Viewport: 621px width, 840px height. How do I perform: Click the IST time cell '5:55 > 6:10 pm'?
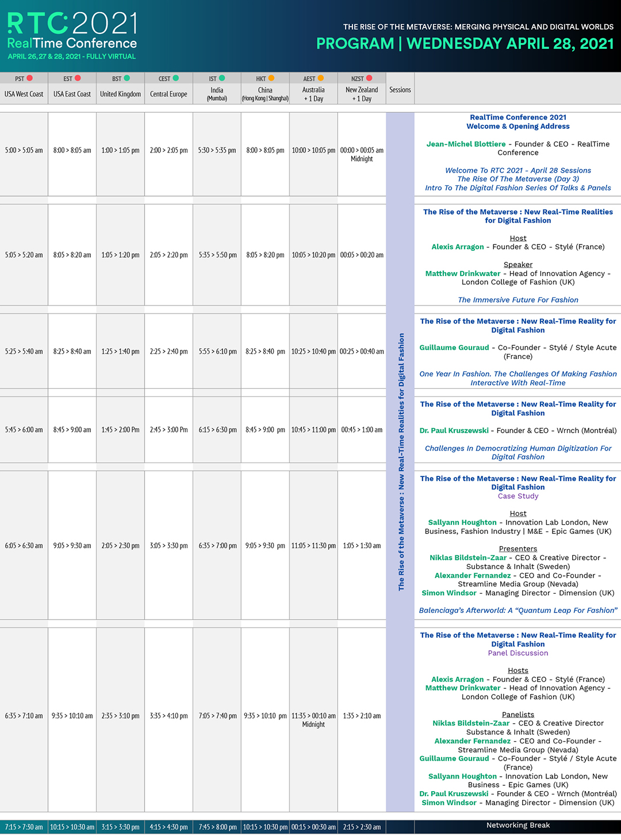point(217,352)
